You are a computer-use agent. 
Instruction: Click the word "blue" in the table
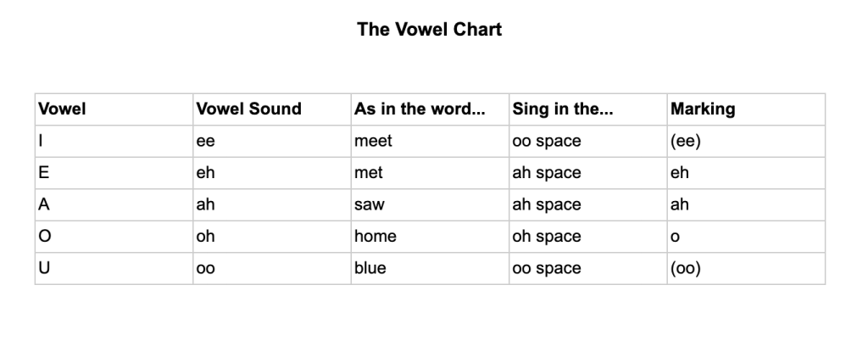(370, 268)
